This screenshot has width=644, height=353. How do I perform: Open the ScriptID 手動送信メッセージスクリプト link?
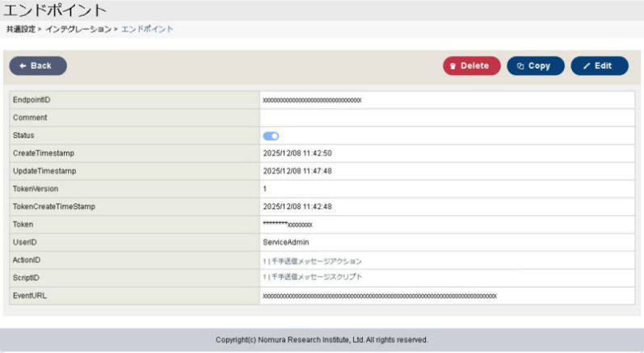click(x=312, y=277)
